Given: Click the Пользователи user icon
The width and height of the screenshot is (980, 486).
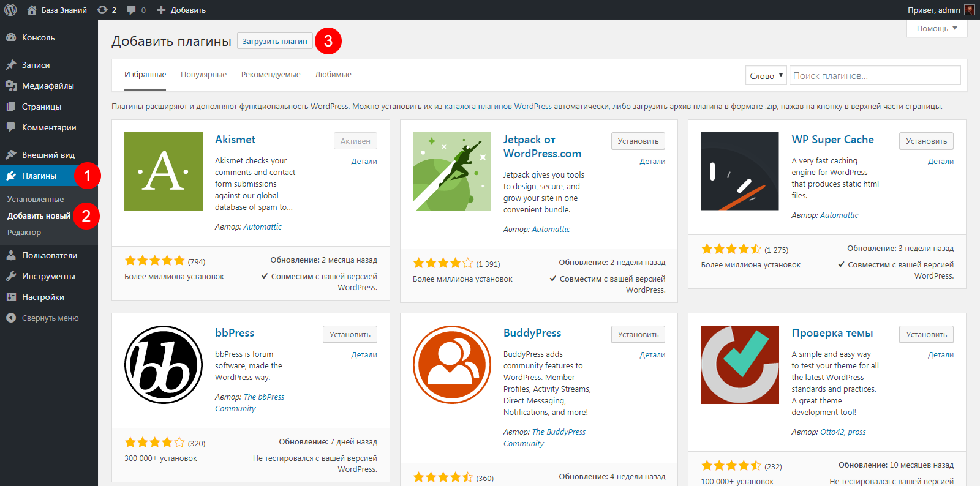Looking at the screenshot, I should pos(11,255).
